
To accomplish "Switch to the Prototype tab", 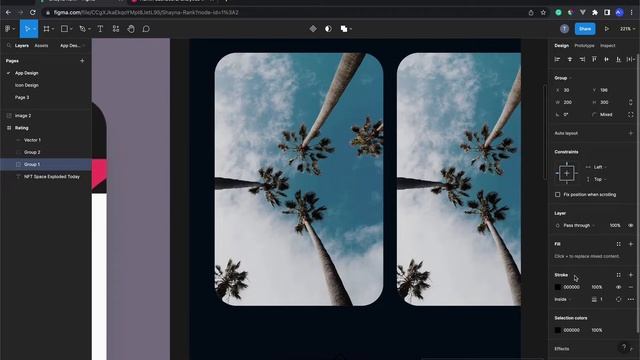I will pyautogui.click(x=584, y=46).
